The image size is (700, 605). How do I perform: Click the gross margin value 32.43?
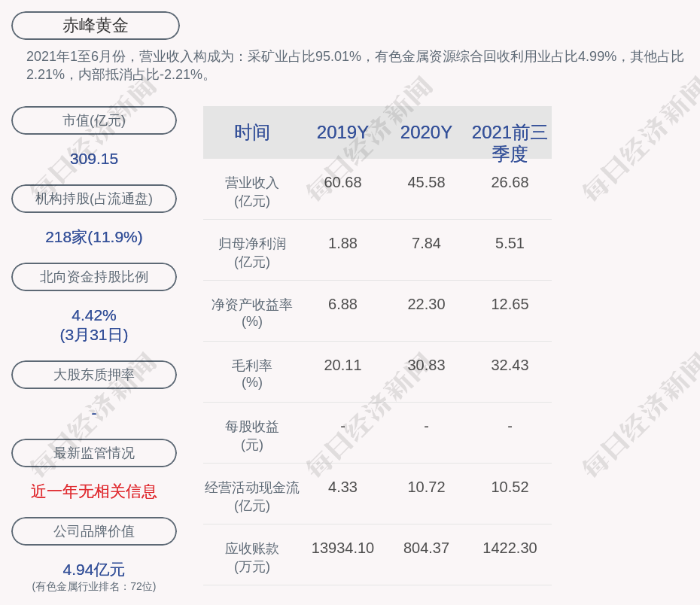click(510, 366)
